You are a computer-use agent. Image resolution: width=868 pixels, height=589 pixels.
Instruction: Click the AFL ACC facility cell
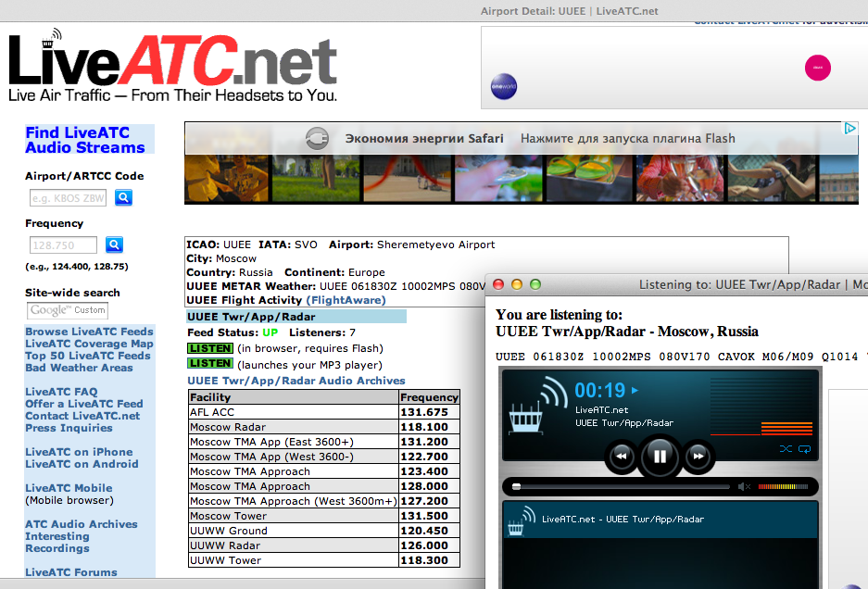[x=294, y=412]
